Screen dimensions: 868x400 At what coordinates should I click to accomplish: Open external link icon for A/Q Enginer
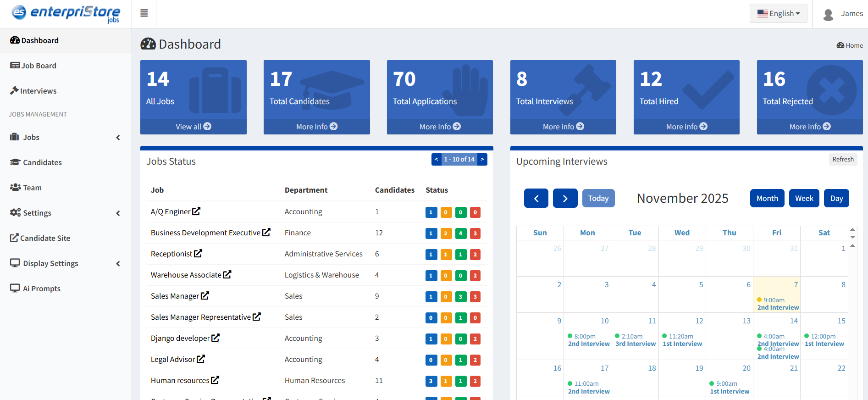(196, 211)
